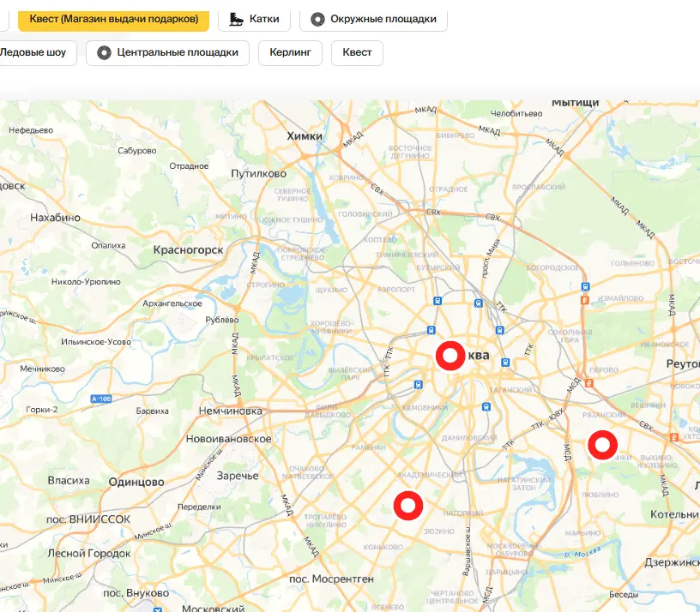Open the red marker near Выхино-Жулебино
700x612 pixels.
pos(602,445)
